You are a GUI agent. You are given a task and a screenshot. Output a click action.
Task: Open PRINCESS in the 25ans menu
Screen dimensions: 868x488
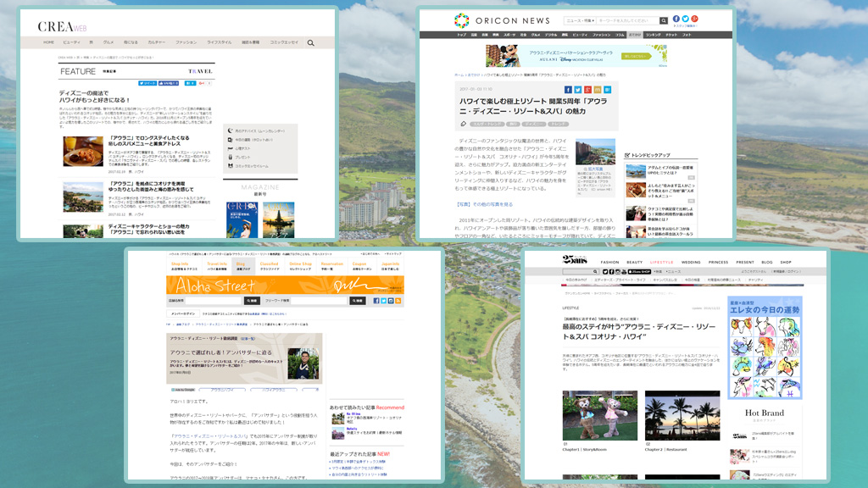[718, 263]
